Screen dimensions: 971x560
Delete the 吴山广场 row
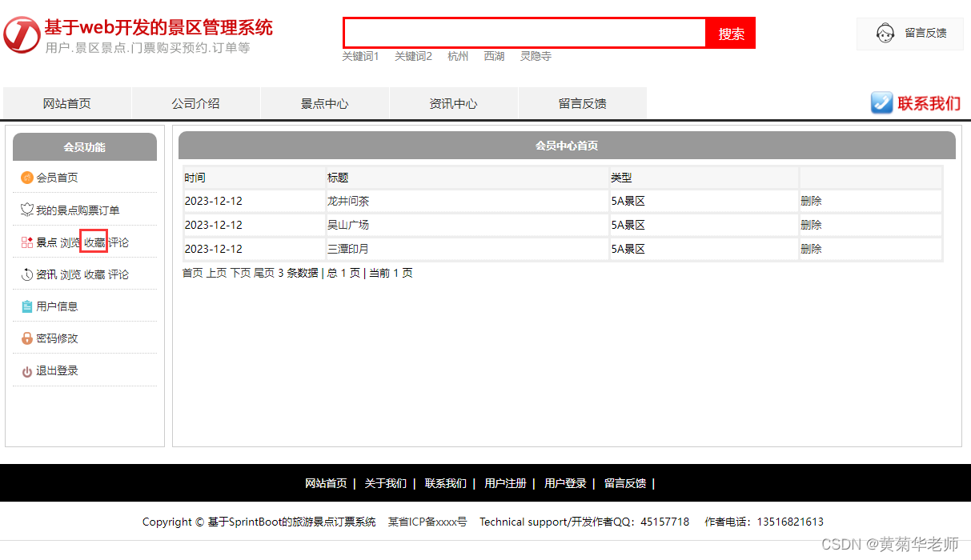pyautogui.click(x=811, y=225)
